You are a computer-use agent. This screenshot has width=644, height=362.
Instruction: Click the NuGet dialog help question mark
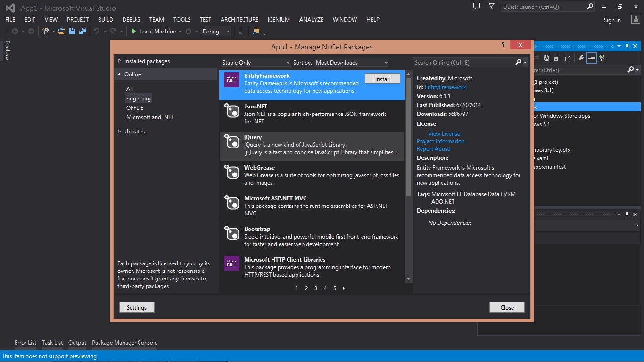[503, 45]
